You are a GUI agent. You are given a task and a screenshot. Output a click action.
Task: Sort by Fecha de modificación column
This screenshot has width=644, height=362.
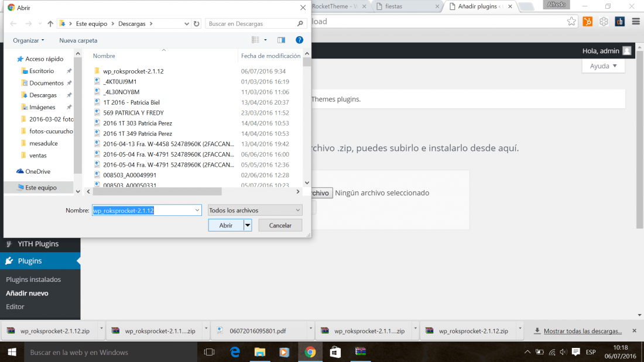(x=270, y=56)
